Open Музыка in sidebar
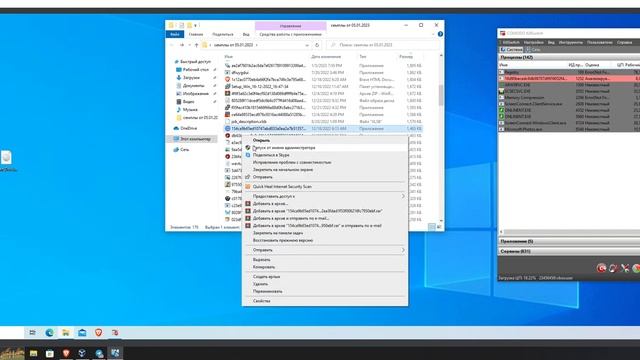Screen dimensions: 640x360 (190, 109)
